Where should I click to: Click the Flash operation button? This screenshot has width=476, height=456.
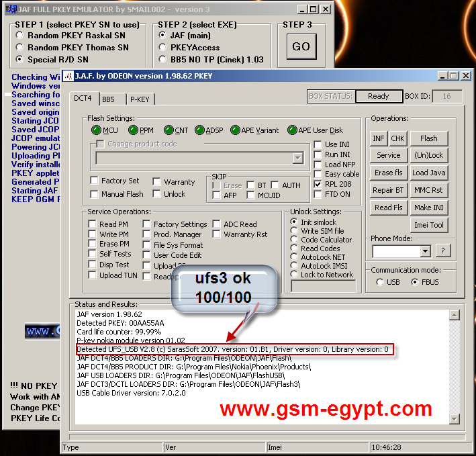[428, 138]
